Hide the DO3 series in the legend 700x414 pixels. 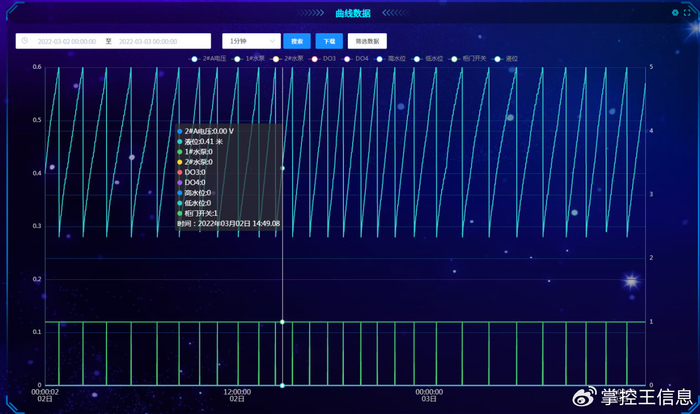click(327, 59)
